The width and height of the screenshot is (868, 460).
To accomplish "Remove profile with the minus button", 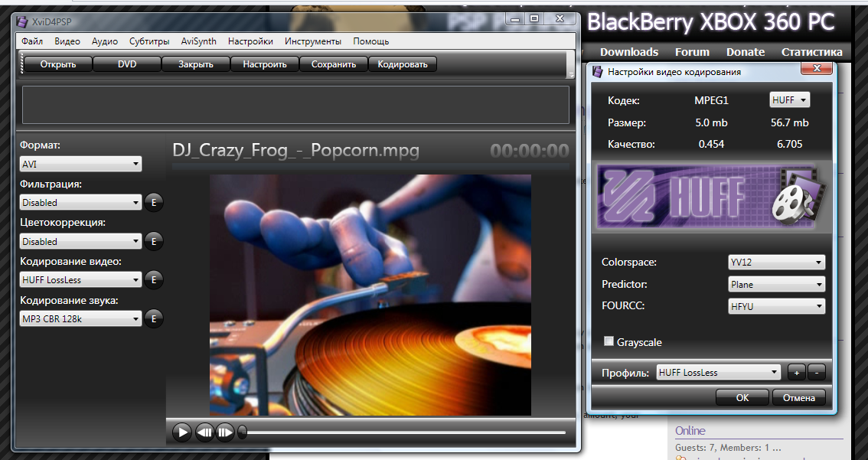I will tap(817, 373).
